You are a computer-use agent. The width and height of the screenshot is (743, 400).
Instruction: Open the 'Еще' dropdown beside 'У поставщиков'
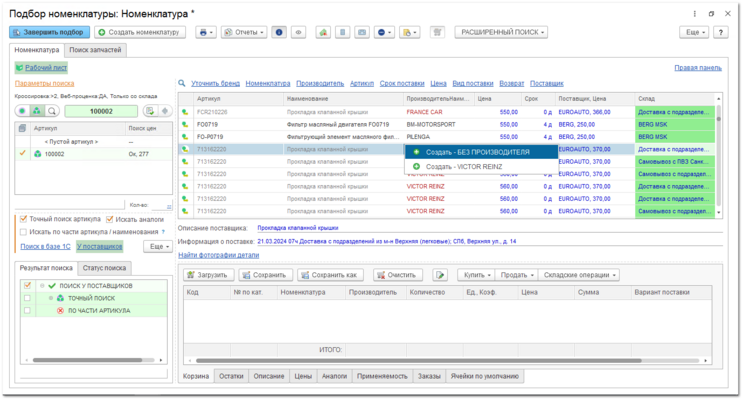pos(158,246)
